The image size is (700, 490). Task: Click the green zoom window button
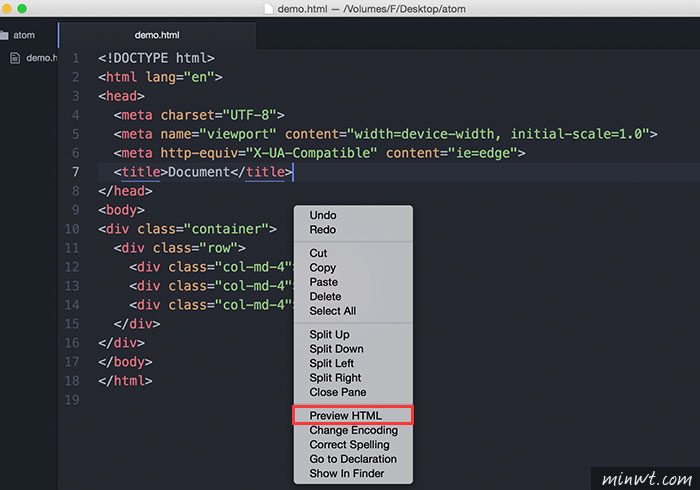21,8
